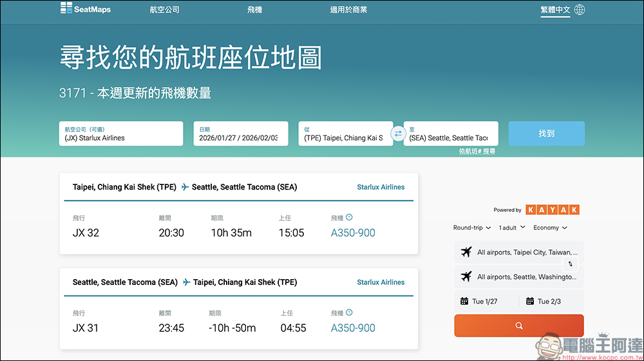Click the origin field TPE Taipei
The height and width of the screenshot is (361, 644).
click(345, 133)
